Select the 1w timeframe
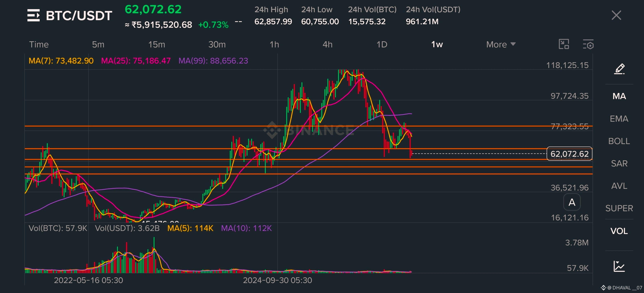 pos(437,45)
